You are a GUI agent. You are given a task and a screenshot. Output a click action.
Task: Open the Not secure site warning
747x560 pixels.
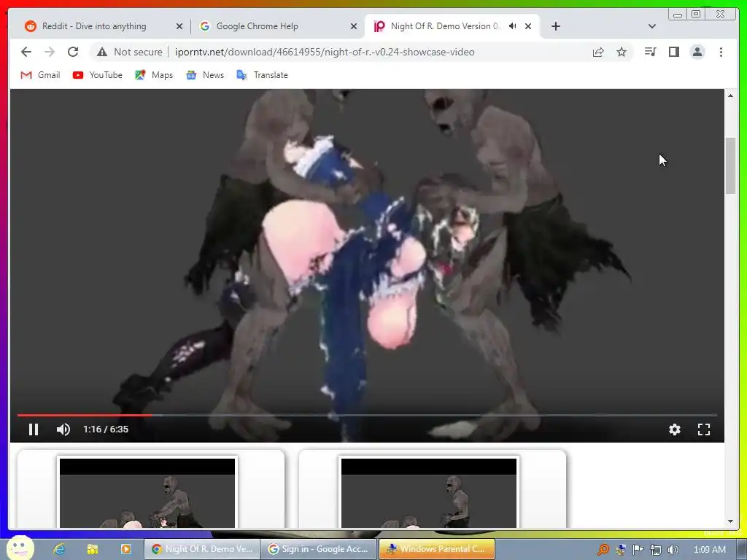129,52
